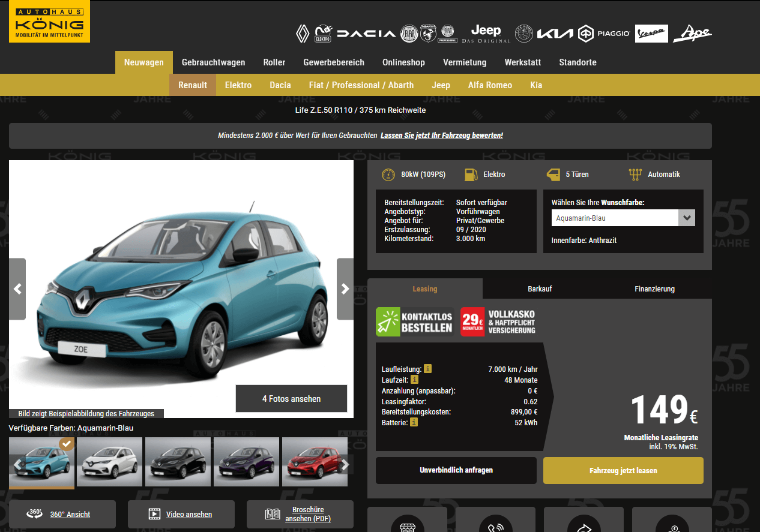
Task: Select the aquamarine blue car color thumbnail
Action: 41,462
